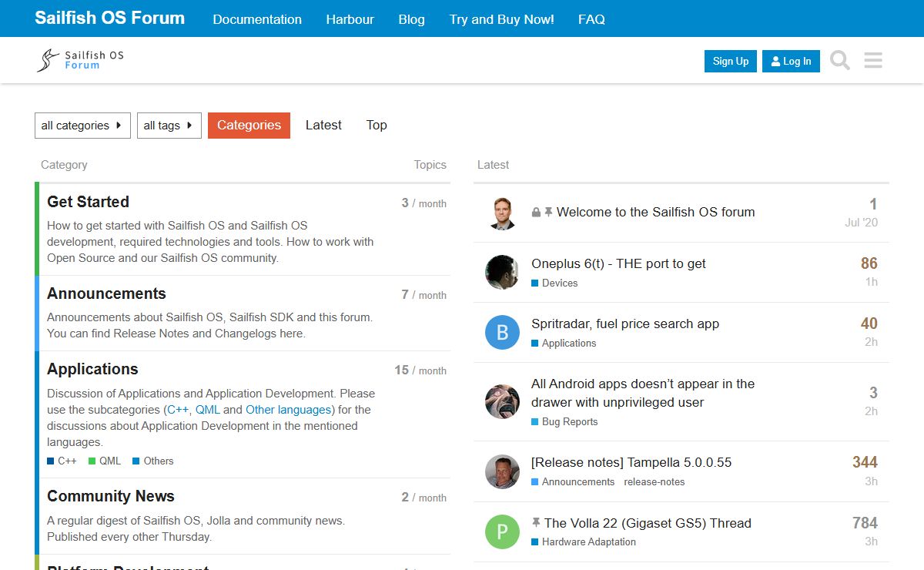Open [Release notes] Tampella 5.0.0.55 topic
The width and height of the screenshot is (924, 570).
click(631, 462)
